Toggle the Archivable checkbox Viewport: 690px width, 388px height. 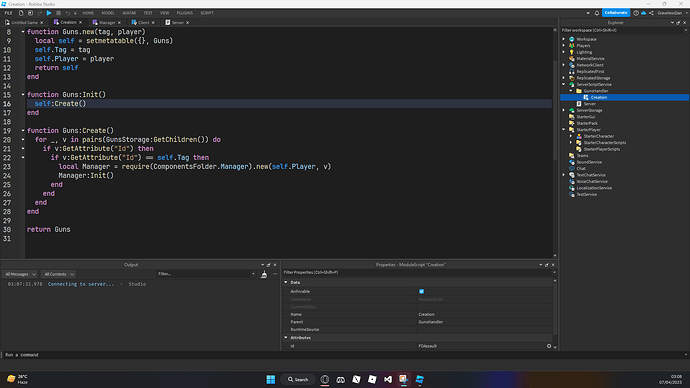[x=422, y=291]
